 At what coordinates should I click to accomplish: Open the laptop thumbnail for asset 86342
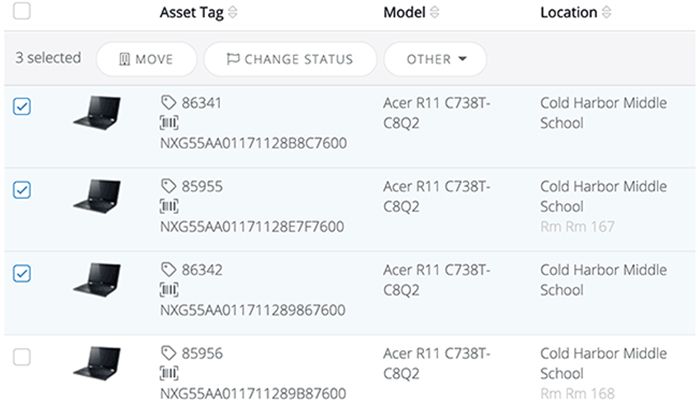point(97,279)
